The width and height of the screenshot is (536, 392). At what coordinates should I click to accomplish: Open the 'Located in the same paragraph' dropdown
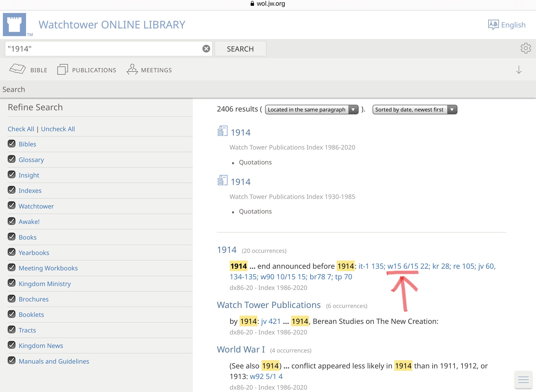tap(312, 110)
